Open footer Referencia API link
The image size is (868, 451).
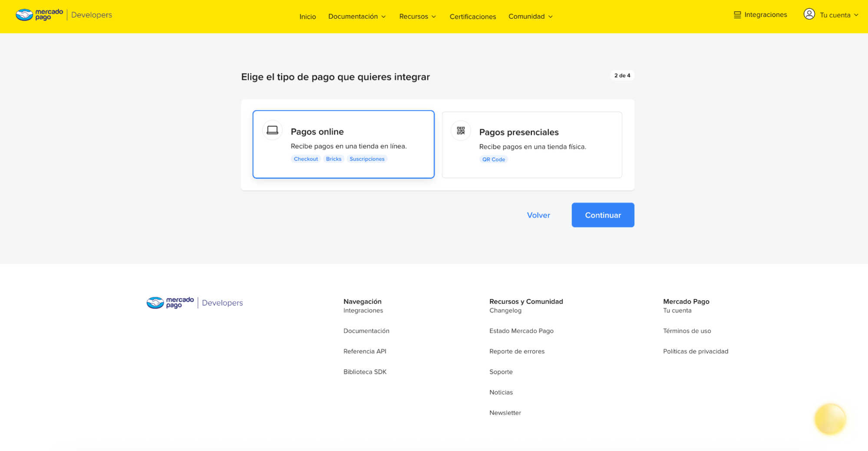pos(365,351)
